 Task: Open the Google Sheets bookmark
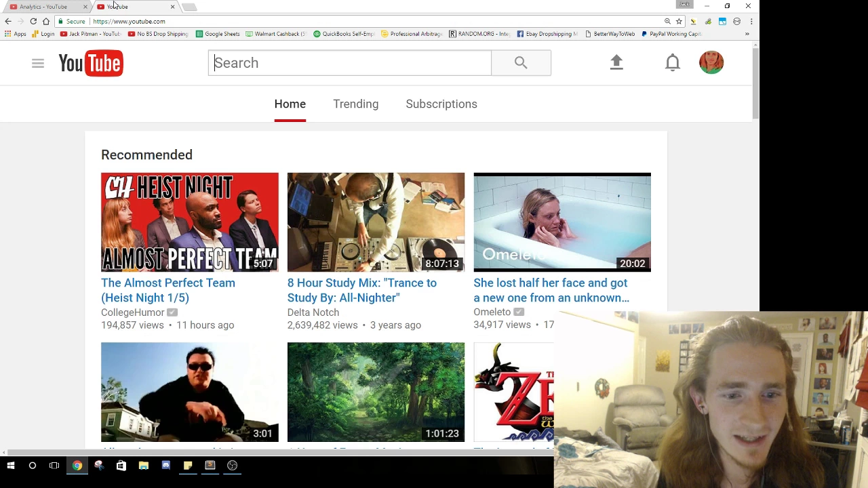tap(218, 34)
